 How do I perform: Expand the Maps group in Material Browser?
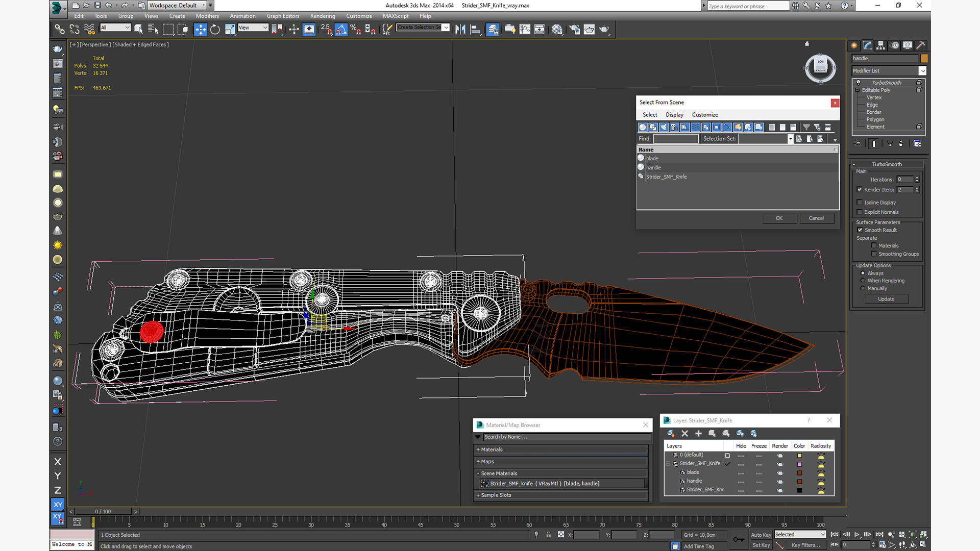tap(561, 462)
